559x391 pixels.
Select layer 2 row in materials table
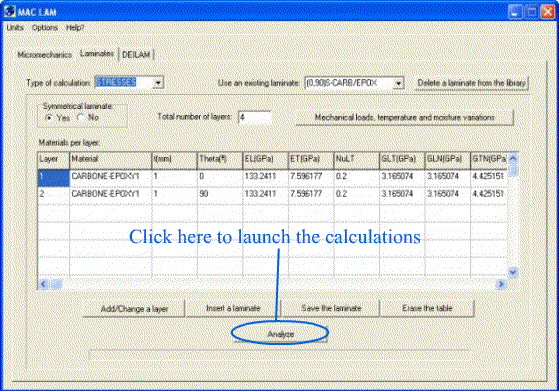pyautogui.click(x=272, y=194)
